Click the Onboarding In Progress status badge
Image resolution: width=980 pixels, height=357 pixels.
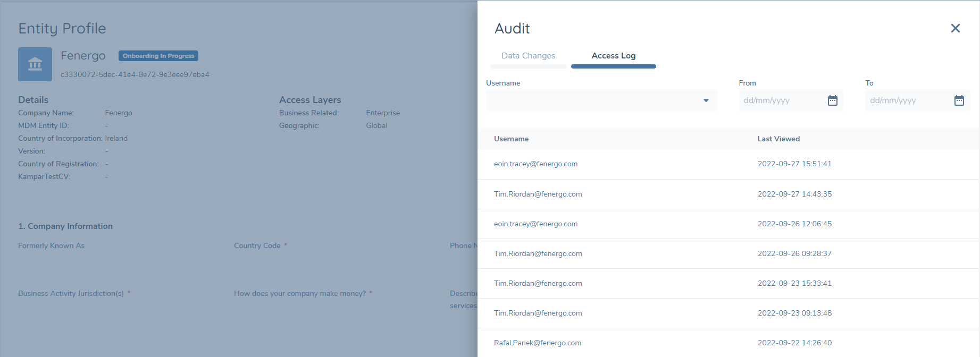(x=158, y=56)
